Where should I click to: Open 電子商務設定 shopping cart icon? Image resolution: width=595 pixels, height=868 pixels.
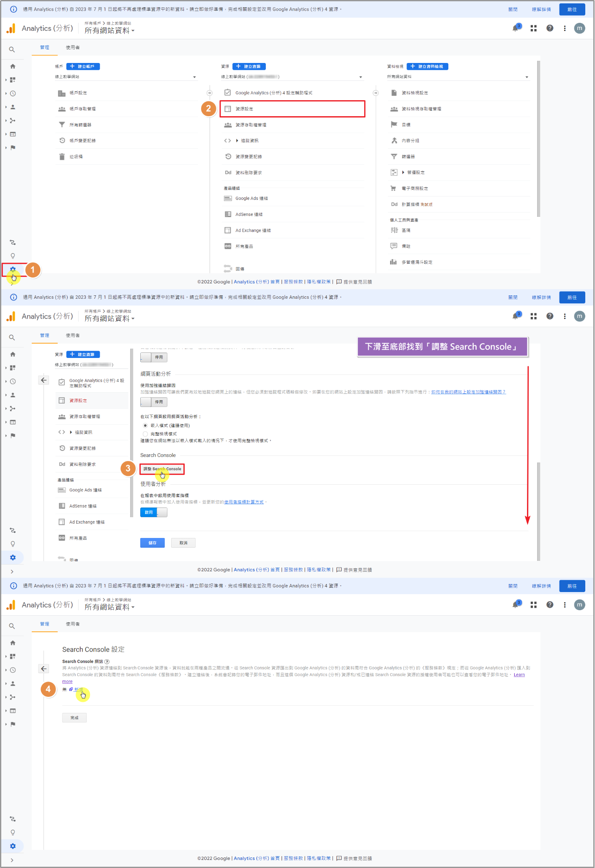coord(394,188)
